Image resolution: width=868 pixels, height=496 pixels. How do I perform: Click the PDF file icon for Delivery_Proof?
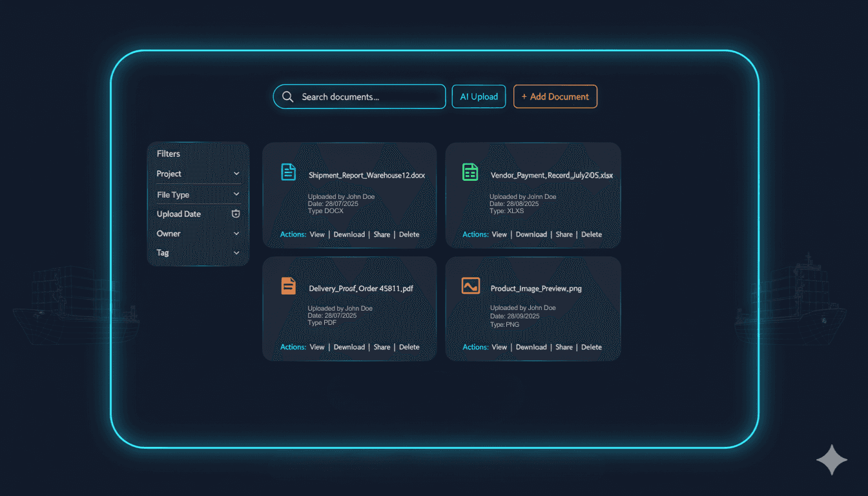tap(288, 285)
